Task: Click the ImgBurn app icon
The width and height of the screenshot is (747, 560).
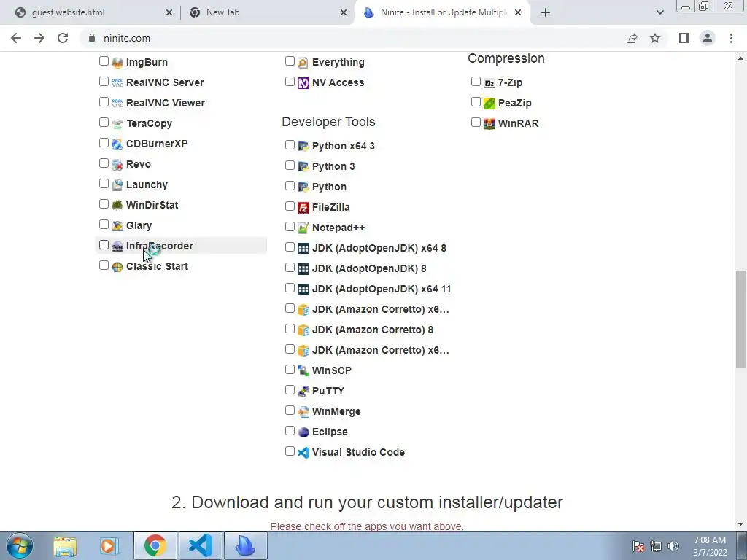Action: pos(117,63)
